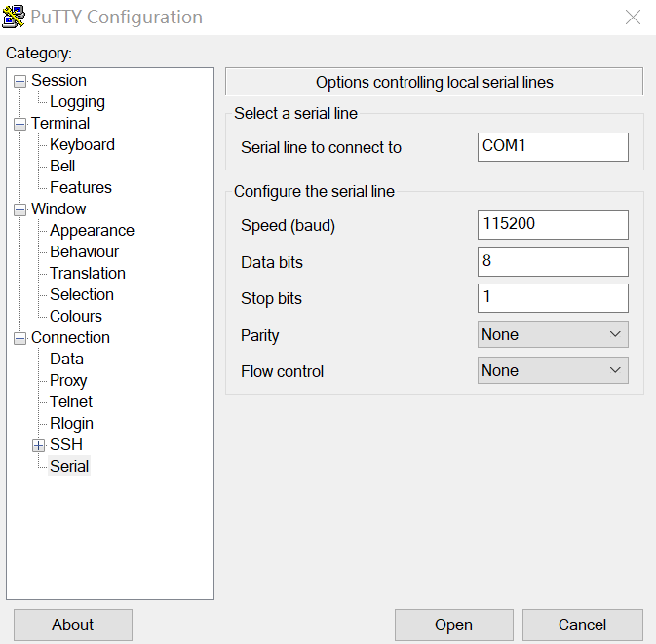Viewport: 656px width, 644px height.
Task: Open the Flow control dropdown
Action: [x=553, y=370]
